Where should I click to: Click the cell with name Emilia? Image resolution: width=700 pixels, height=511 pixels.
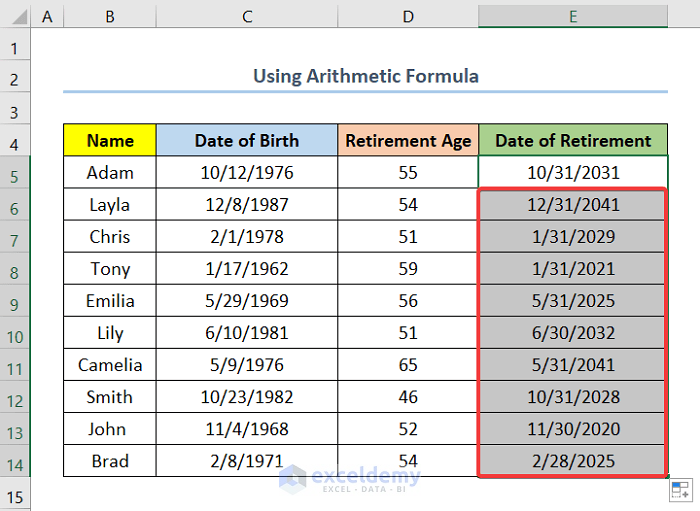[x=109, y=301]
